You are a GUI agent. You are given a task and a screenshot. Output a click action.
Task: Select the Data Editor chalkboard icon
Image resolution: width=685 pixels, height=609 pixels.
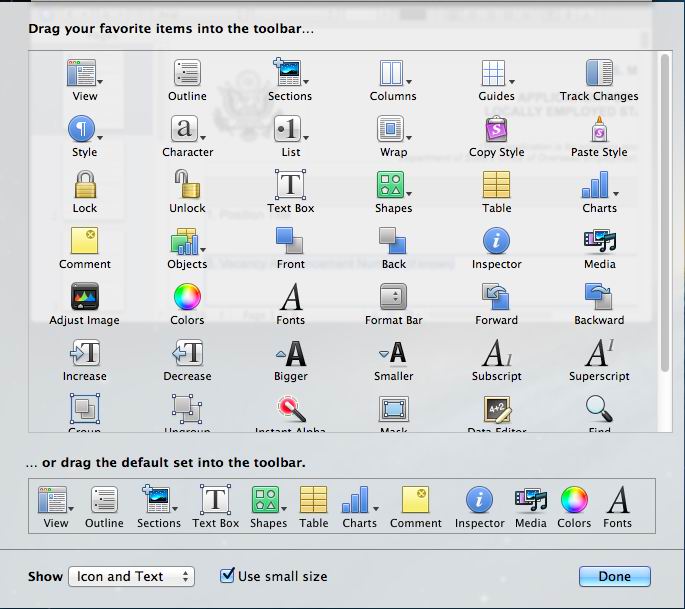click(x=497, y=409)
